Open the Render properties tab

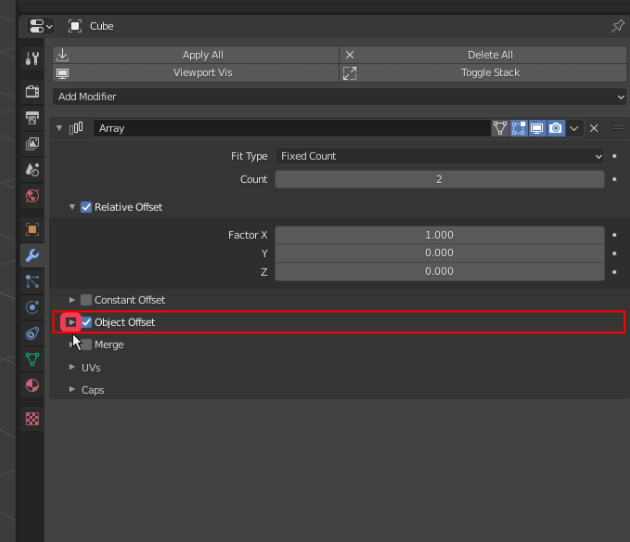(x=33, y=92)
